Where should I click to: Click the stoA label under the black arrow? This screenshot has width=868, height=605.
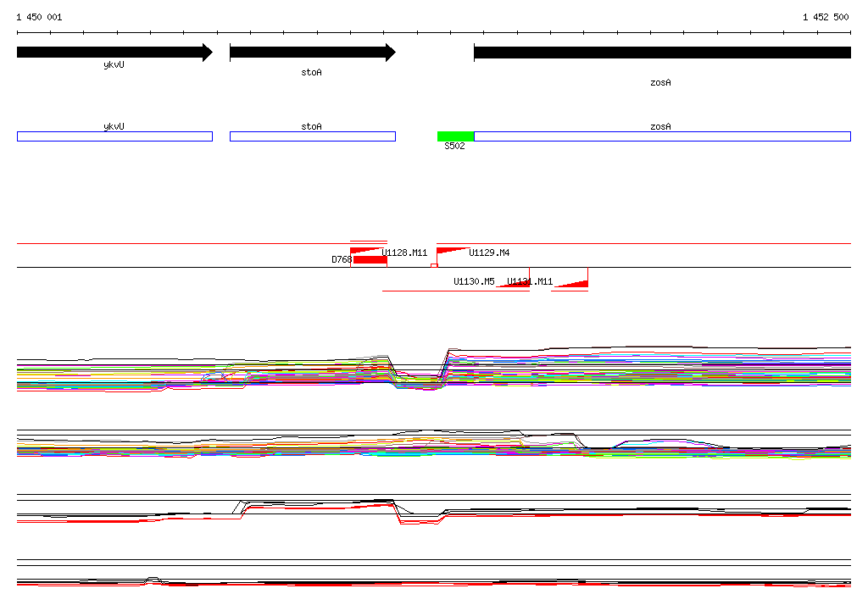312,73
